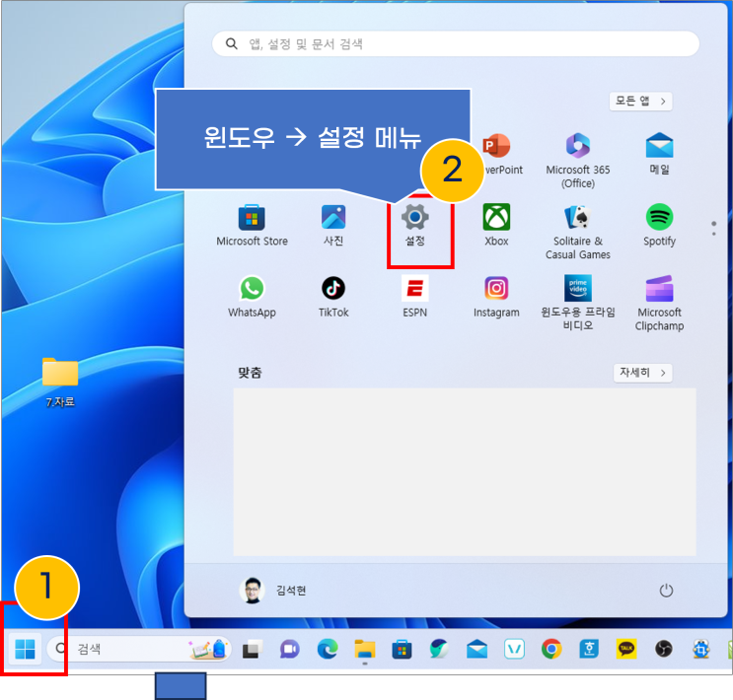Launch Microsoft Clipchamp

point(659,303)
